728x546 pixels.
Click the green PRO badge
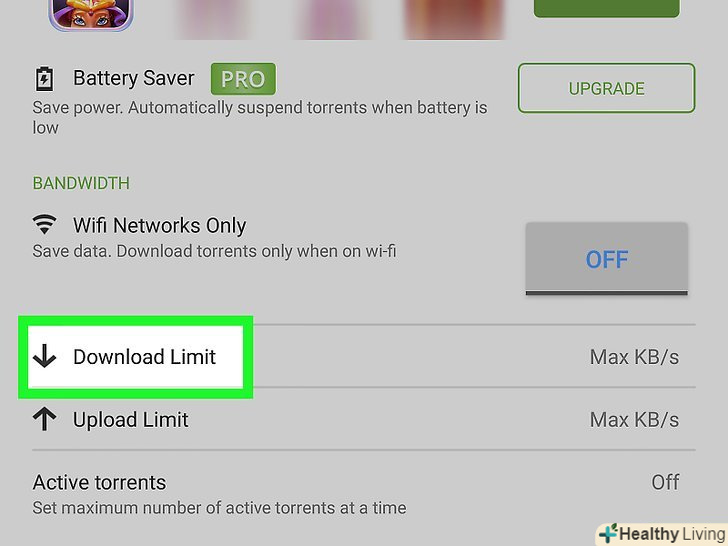coord(243,79)
